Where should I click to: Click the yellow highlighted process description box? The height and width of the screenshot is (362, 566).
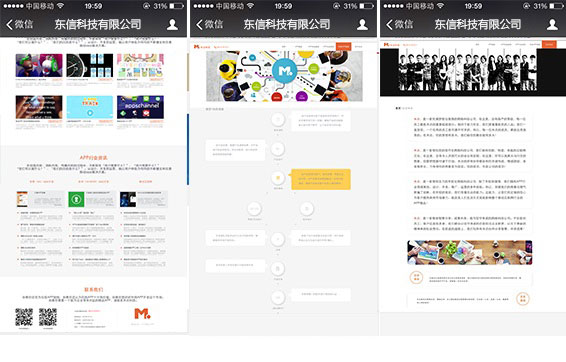[321, 179]
